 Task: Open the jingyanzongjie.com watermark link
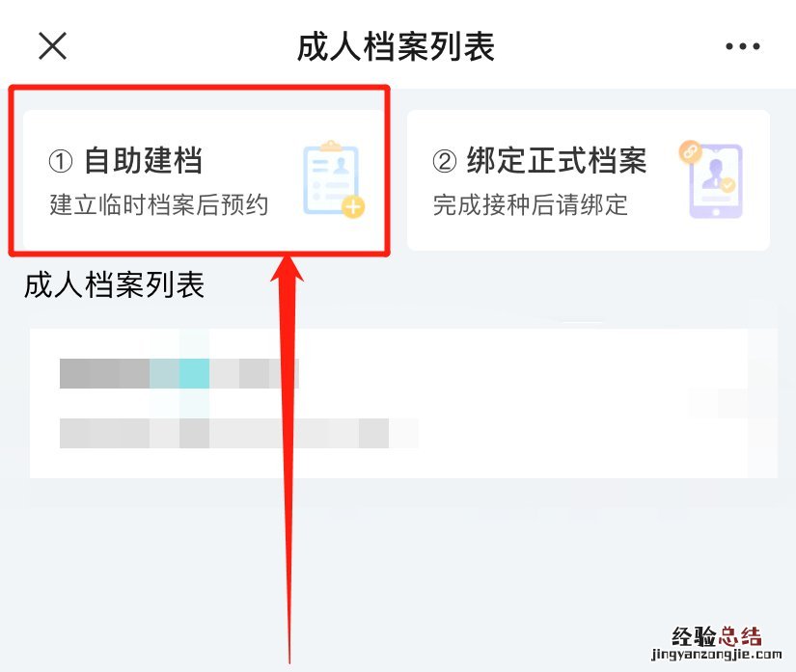pyautogui.click(x=717, y=655)
